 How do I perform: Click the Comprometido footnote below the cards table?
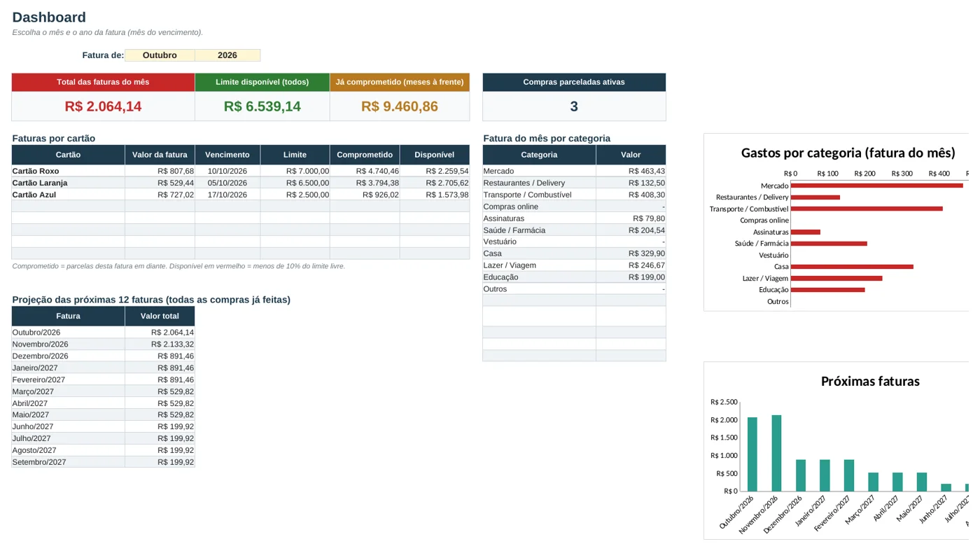178,266
